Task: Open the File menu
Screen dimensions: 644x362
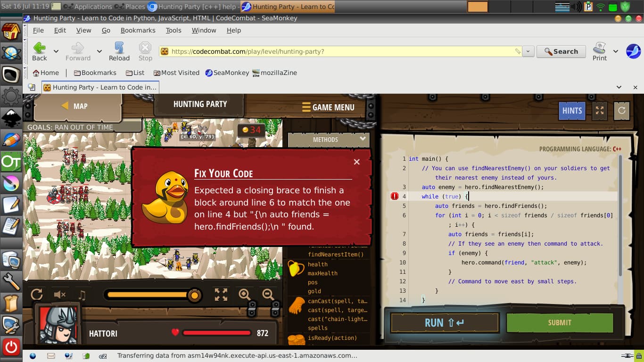Action: coord(38,30)
